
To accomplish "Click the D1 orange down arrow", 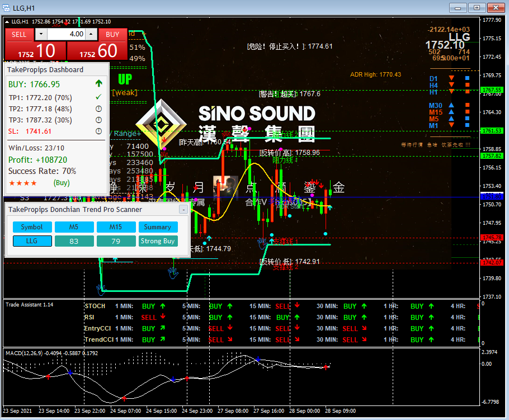I will [451, 78].
